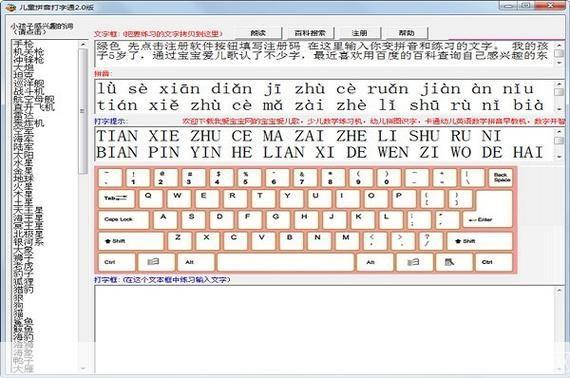Click the Tab key on virtual keyboard

116,198
